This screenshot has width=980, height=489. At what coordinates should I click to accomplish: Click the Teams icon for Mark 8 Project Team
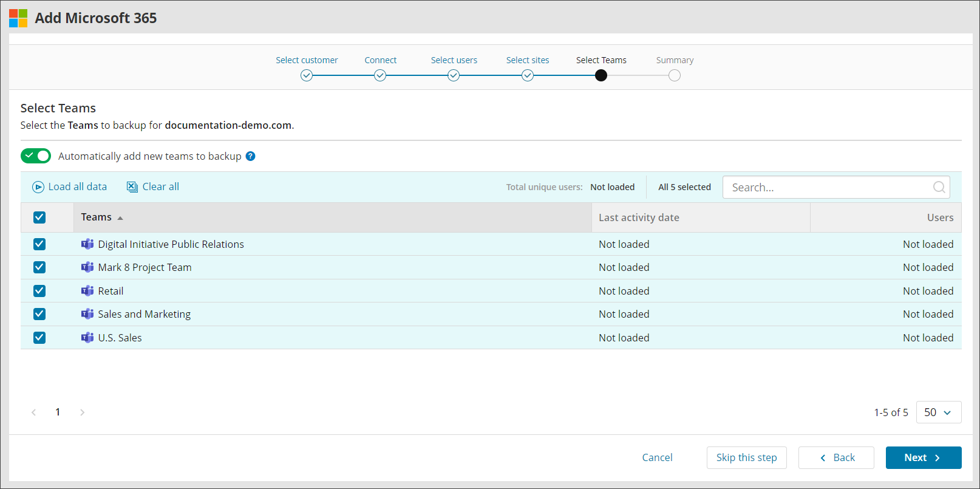87,267
